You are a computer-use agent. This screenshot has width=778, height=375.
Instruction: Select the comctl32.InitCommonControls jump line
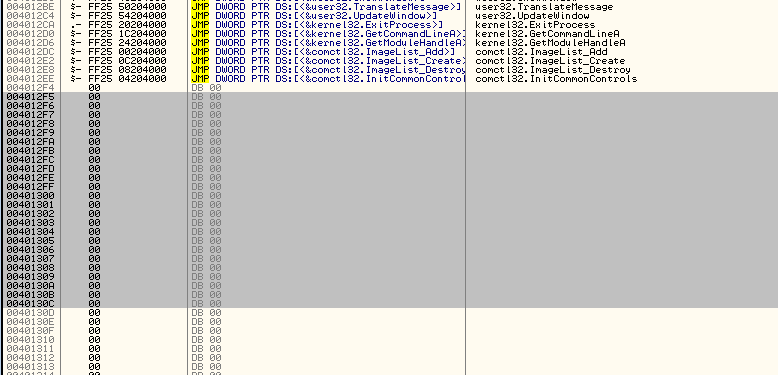click(328, 78)
